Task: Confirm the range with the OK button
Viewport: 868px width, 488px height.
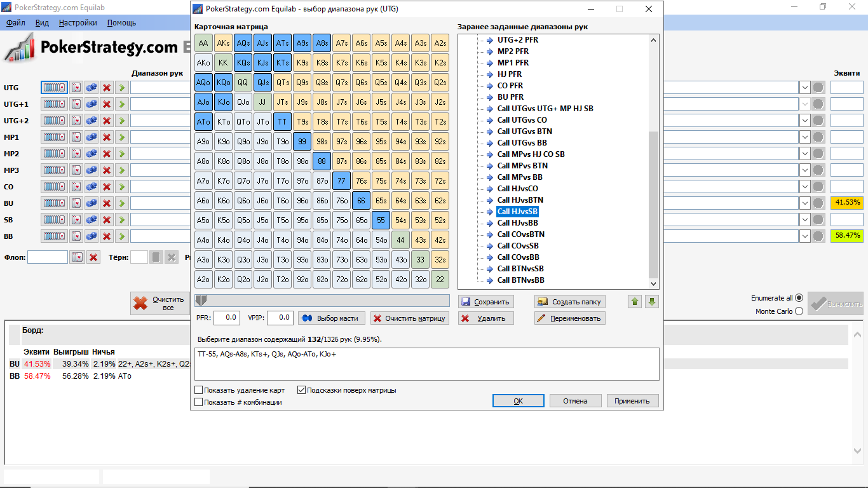Action: pyautogui.click(x=519, y=401)
